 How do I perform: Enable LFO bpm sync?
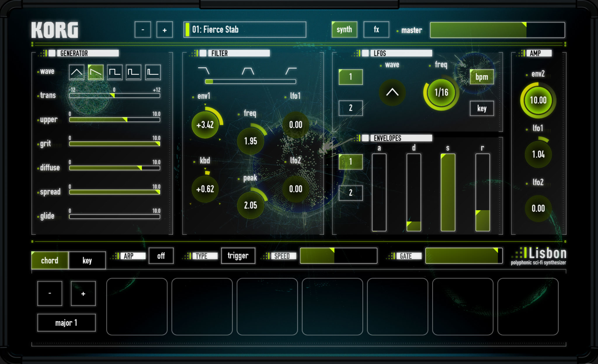pyautogui.click(x=482, y=77)
